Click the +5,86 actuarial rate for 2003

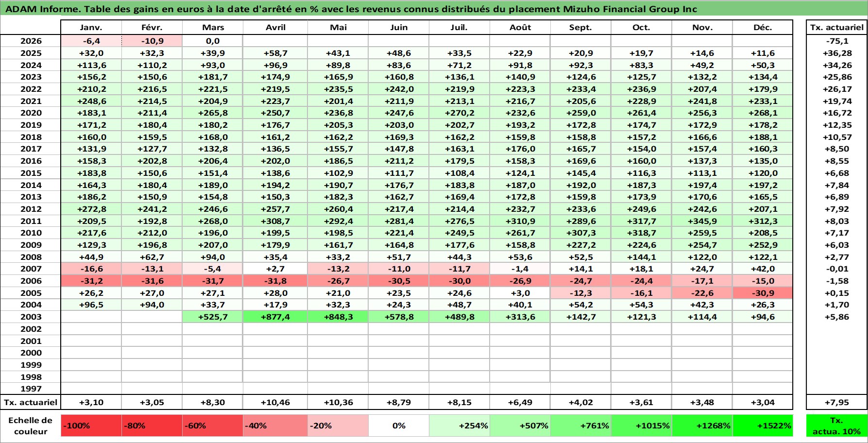[x=836, y=317]
